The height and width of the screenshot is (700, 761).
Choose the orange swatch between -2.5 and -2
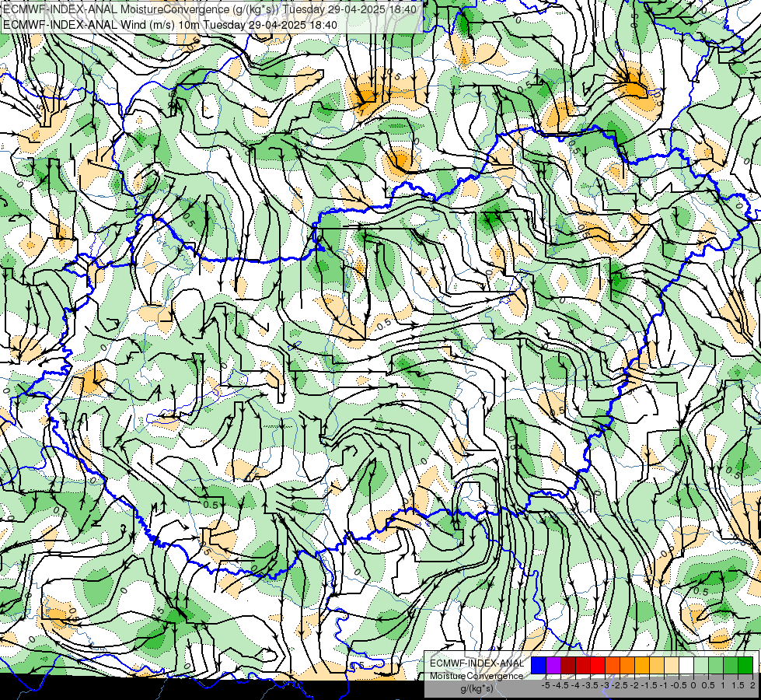pyautogui.click(x=627, y=665)
